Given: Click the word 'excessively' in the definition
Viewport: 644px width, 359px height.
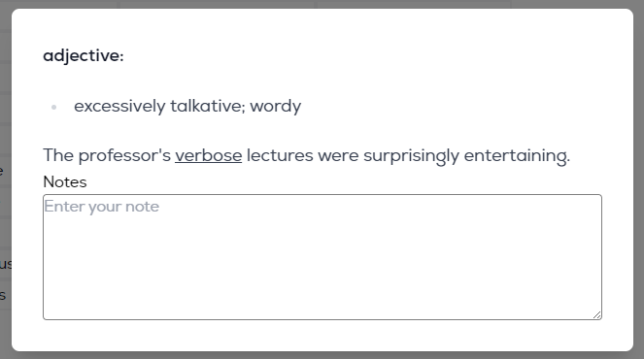Looking at the screenshot, I should [x=119, y=107].
